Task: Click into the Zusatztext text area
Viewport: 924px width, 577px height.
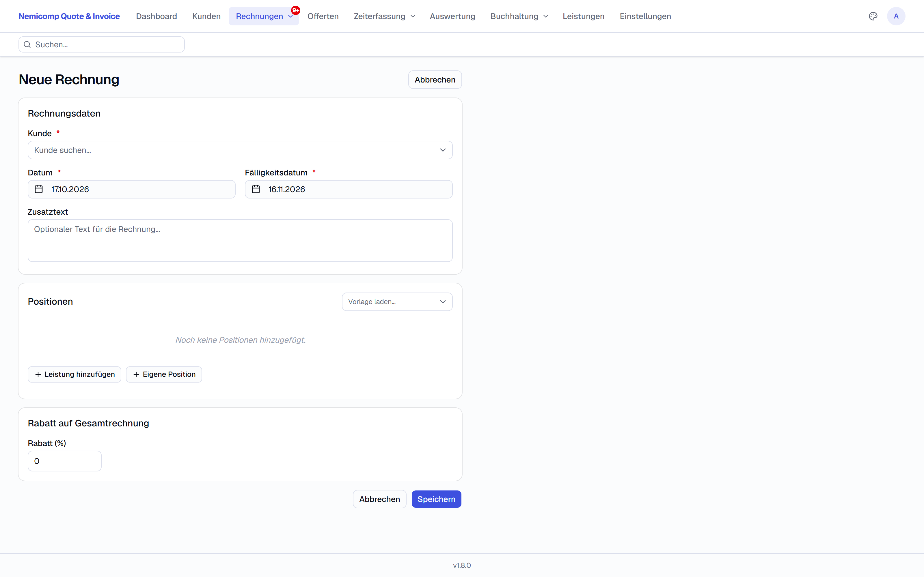Action: pyautogui.click(x=240, y=240)
